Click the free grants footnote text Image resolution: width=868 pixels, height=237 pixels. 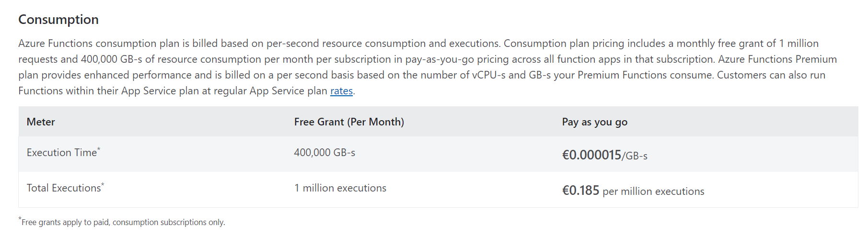[x=123, y=222]
